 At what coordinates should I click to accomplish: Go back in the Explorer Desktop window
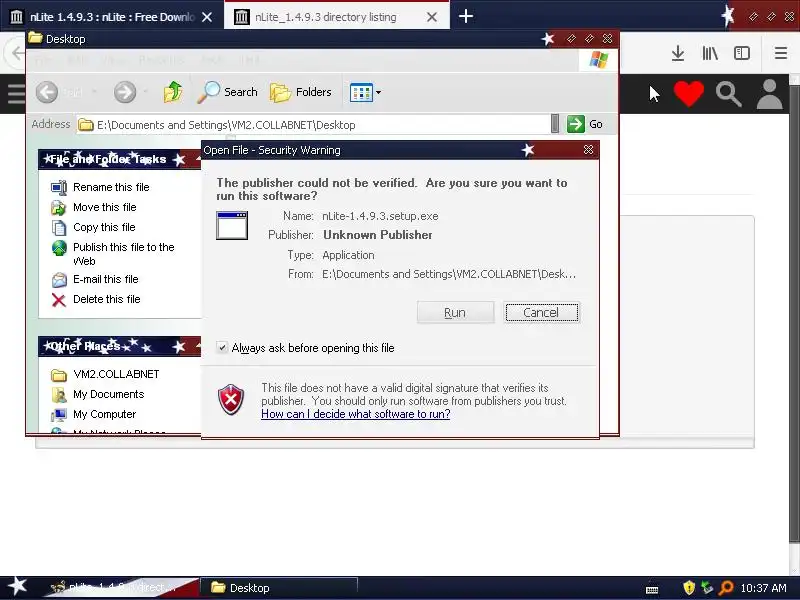coord(47,92)
